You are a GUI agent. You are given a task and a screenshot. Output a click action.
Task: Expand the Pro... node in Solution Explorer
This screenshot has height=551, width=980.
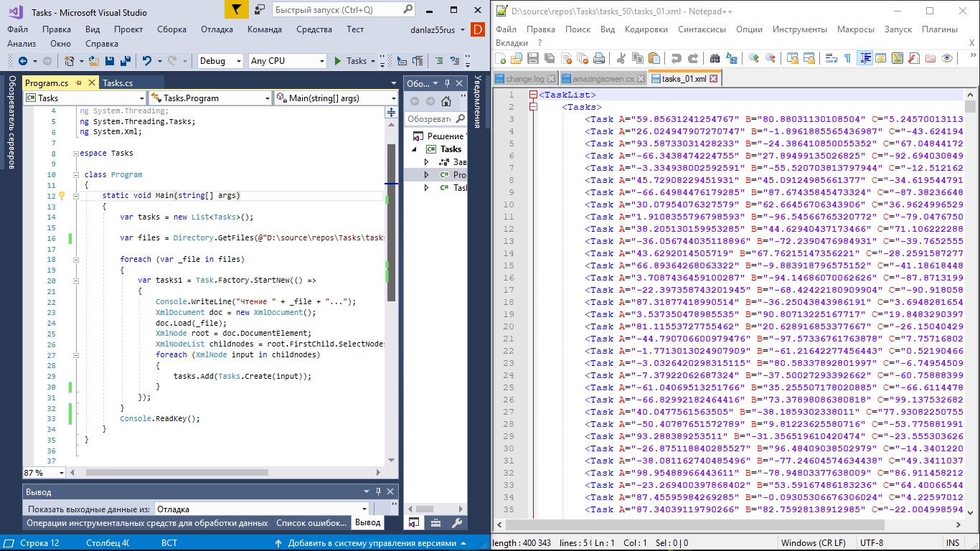click(426, 174)
